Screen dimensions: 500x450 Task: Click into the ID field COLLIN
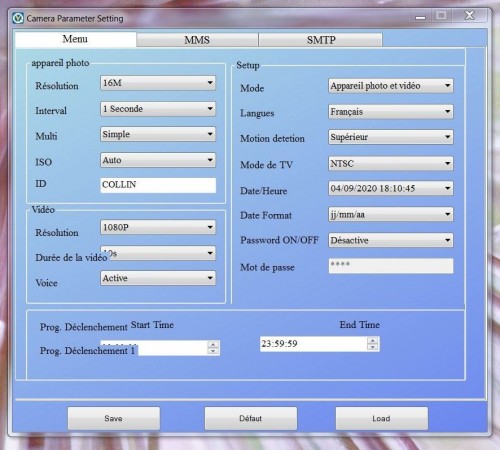[x=158, y=185]
